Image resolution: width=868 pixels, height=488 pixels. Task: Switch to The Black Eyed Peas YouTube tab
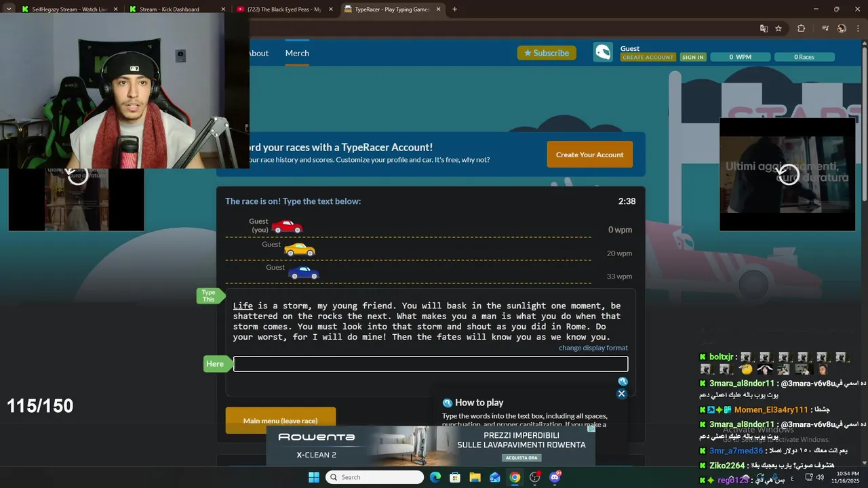pyautogui.click(x=284, y=9)
